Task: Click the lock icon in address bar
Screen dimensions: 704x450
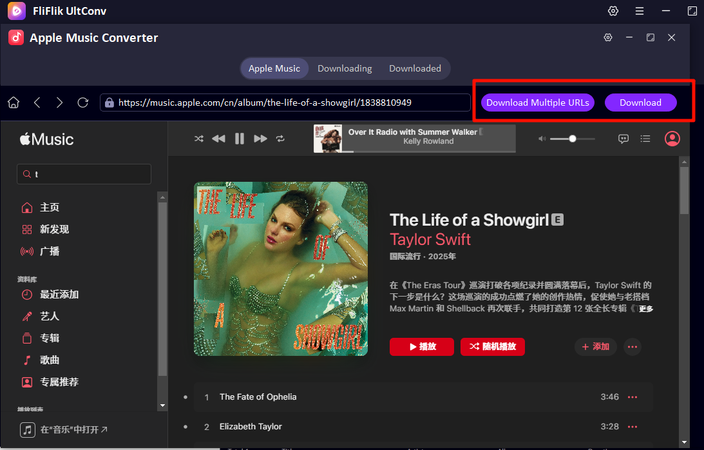Action: pos(109,103)
